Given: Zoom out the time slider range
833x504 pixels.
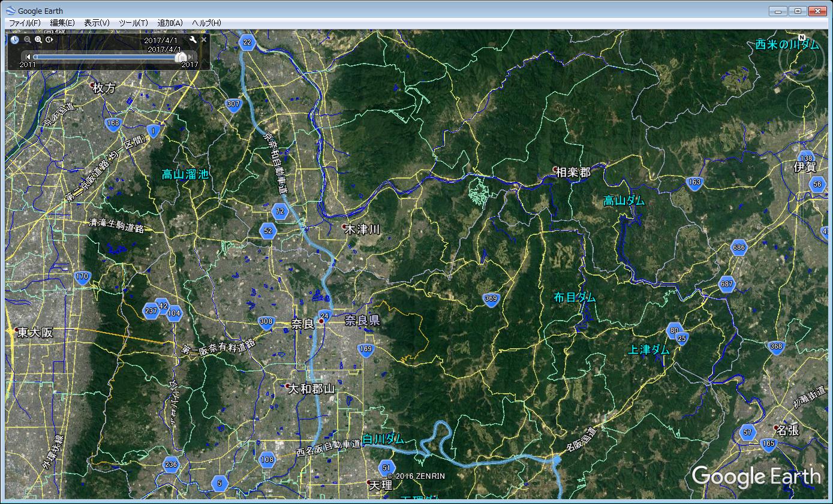Looking at the screenshot, I should click(27, 40).
